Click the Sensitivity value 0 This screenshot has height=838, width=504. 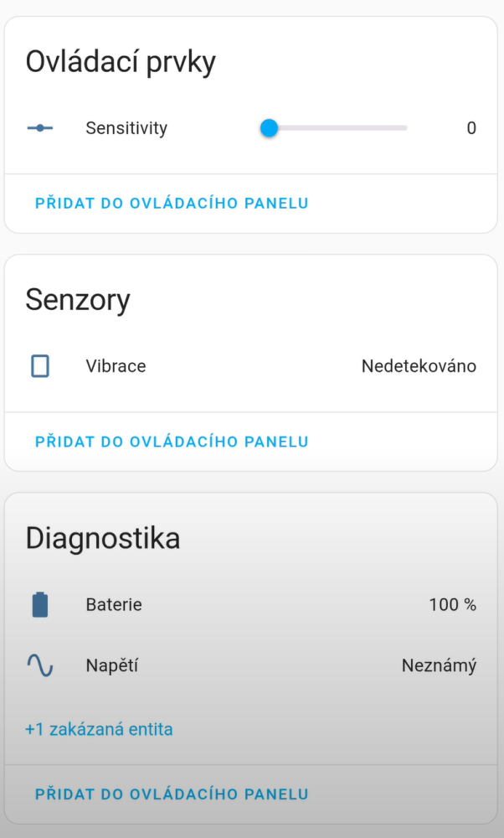[x=471, y=128]
